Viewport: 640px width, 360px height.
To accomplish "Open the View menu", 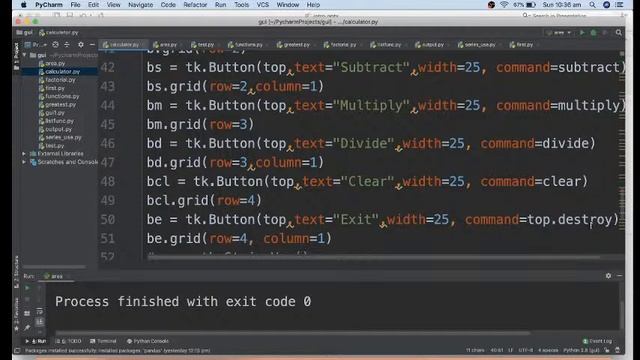I will coord(113,5).
